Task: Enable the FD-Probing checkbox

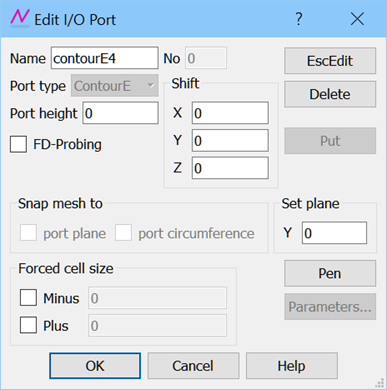Action: 18,144
